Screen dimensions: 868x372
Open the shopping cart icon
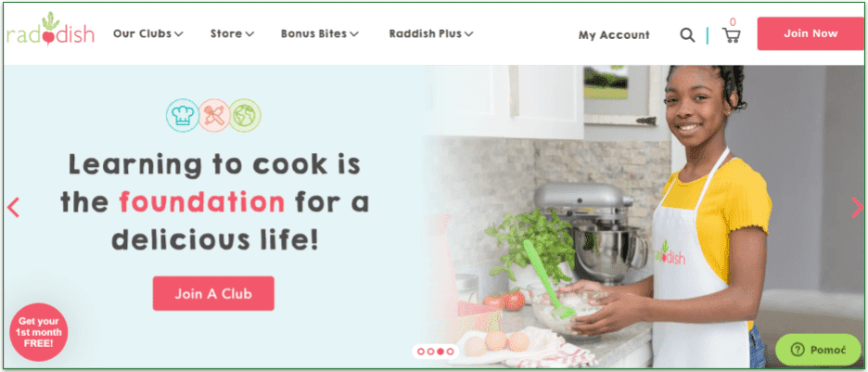(x=732, y=35)
